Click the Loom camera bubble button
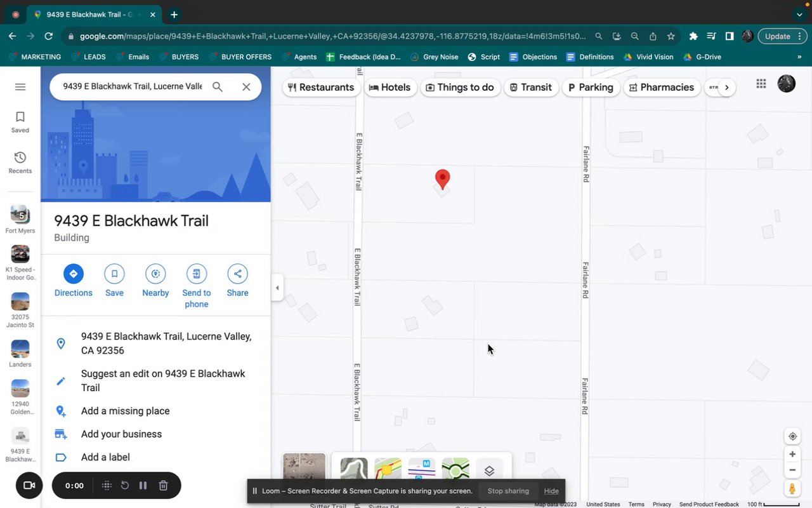The width and height of the screenshot is (812, 508). point(29,485)
